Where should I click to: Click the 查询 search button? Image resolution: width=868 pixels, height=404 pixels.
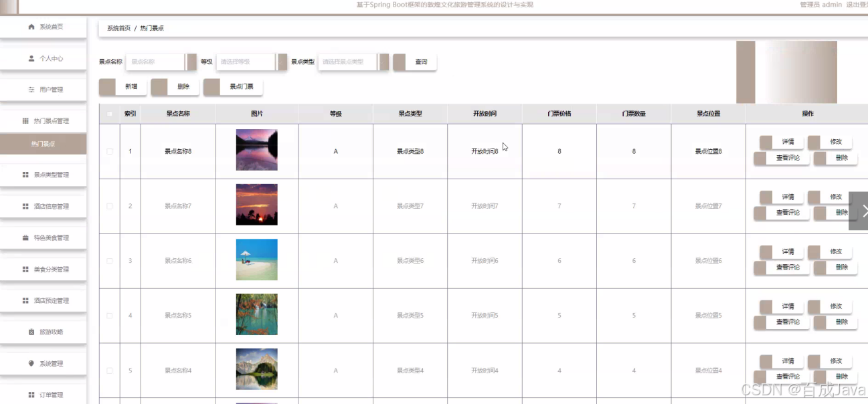coord(415,62)
